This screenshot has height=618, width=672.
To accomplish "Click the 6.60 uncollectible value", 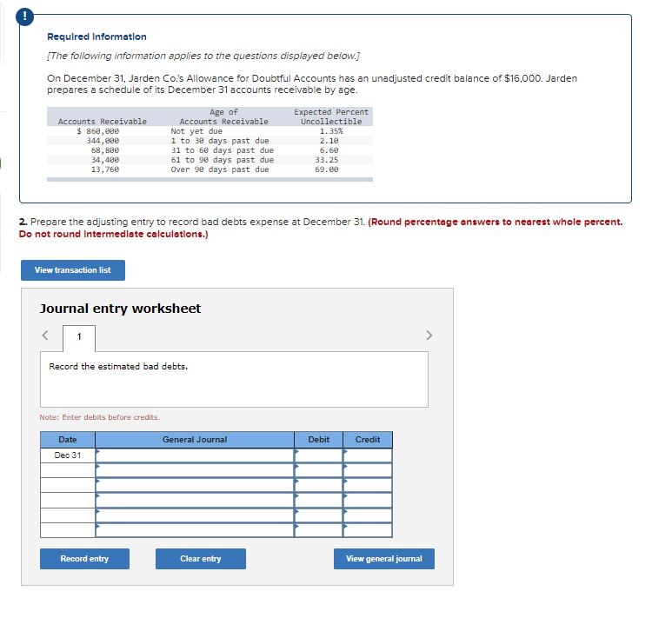I will coord(329,150).
